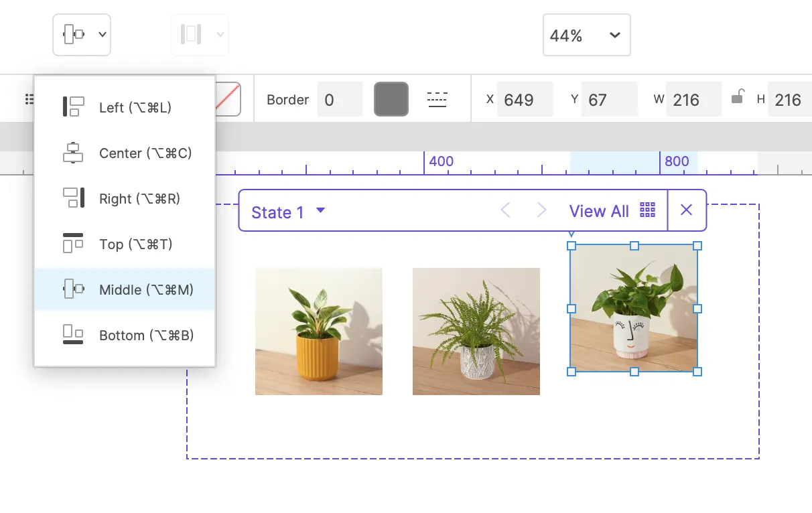Select the yellow pot plant image
This screenshot has height=513, width=812.
click(x=319, y=331)
